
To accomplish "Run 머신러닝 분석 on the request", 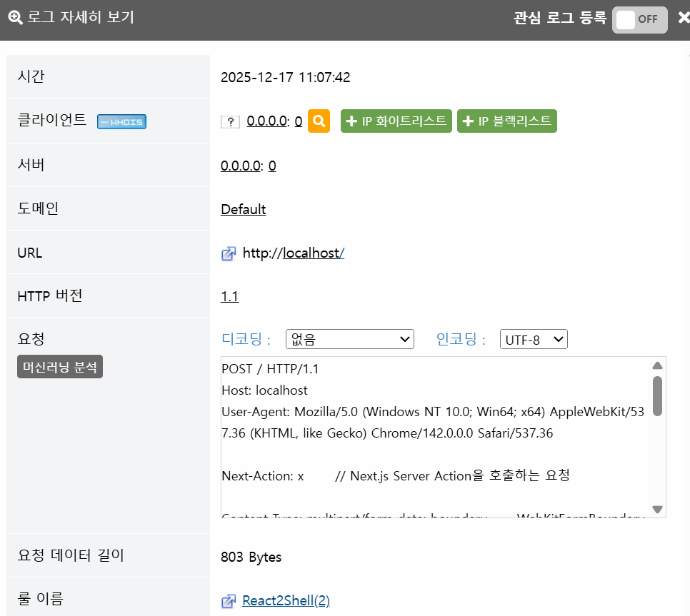I will pyautogui.click(x=60, y=367).
